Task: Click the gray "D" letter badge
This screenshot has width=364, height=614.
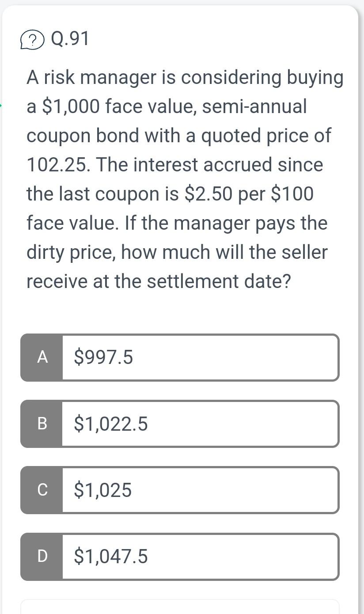Action: pos(42,557)
